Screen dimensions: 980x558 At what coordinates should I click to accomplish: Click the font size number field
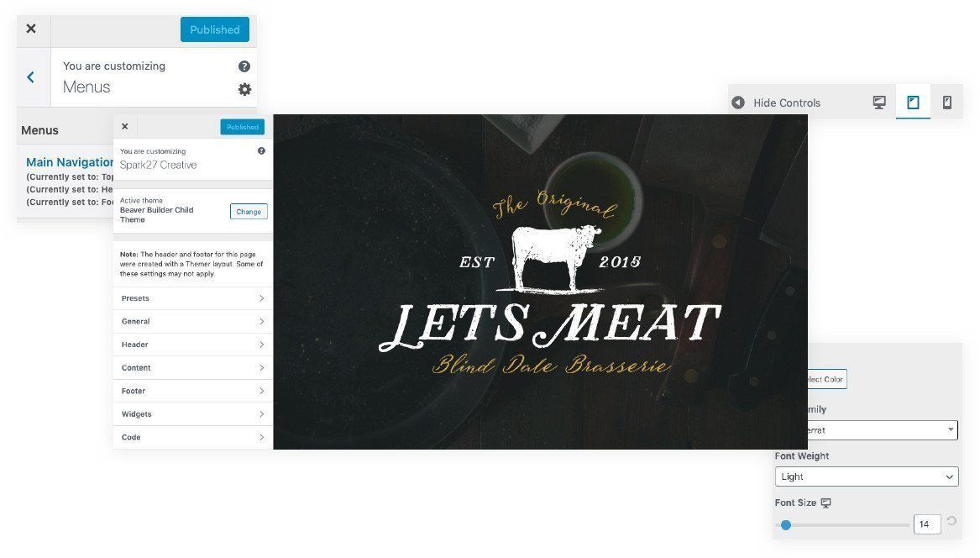coord(927,524)
